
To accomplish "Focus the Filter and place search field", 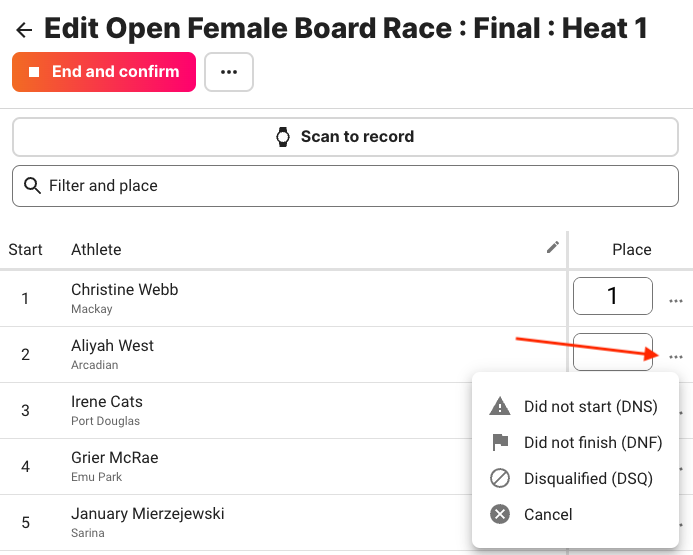I will 345,186.
